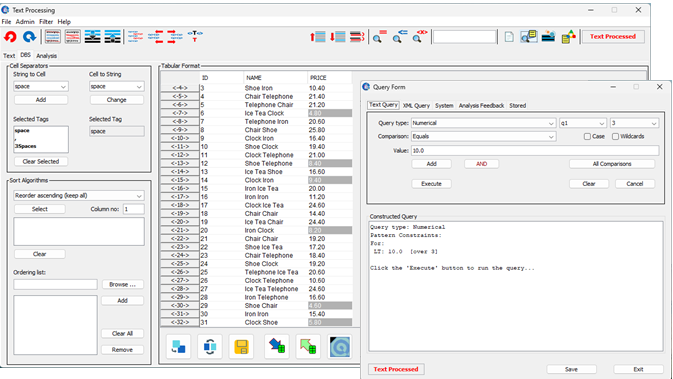
Task: Open the String to Cell dropdown
Action: click(41, 86)
